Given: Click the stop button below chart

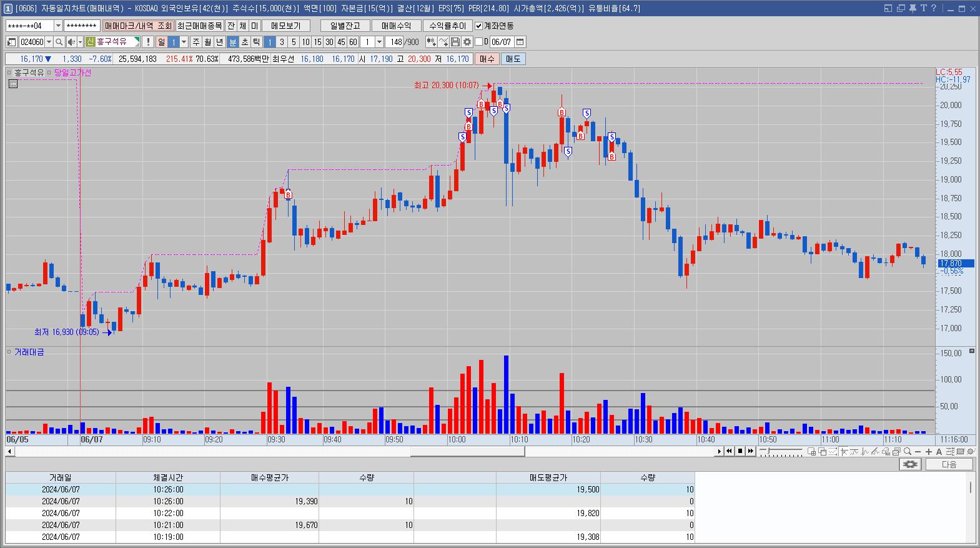Looking at the screenshot, I should tap(740, 451).
